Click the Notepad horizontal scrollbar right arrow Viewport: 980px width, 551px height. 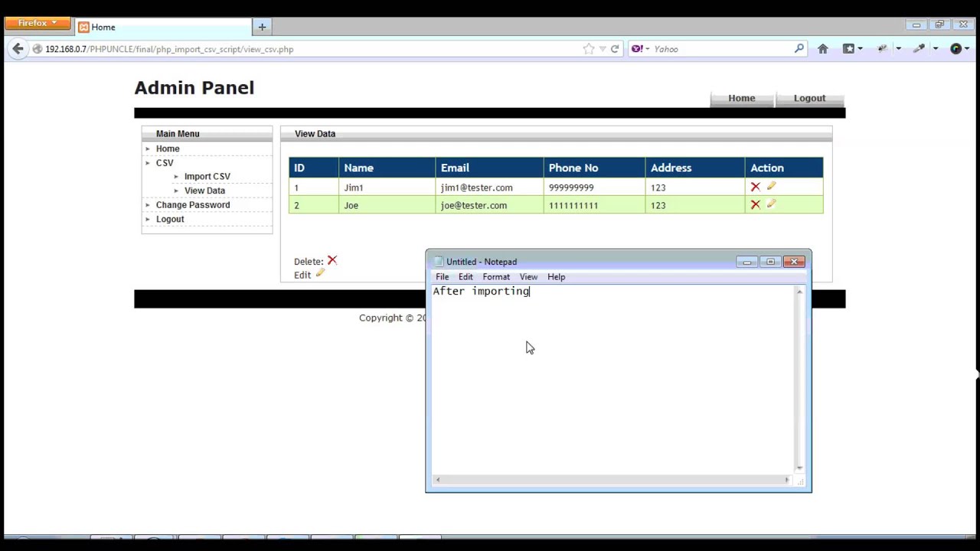click(x=787, y=480)
